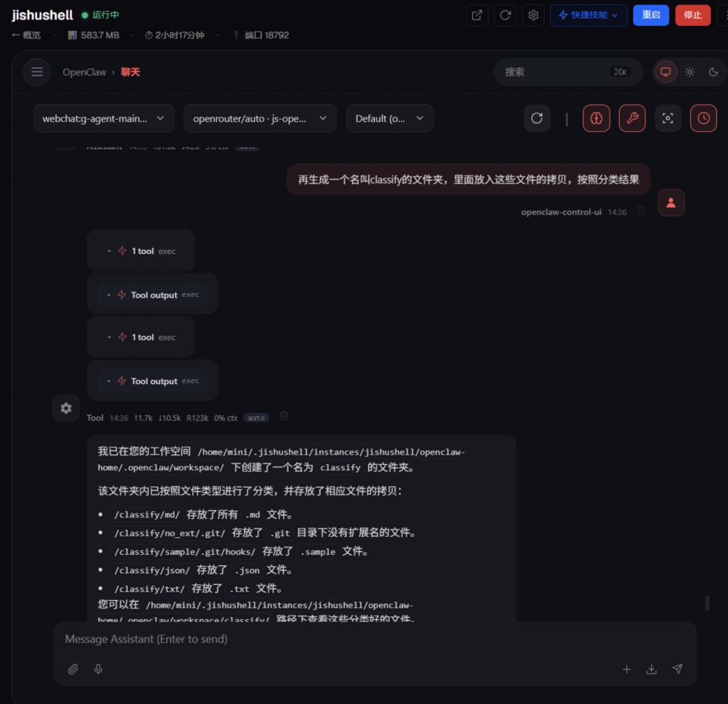The width and height of the screenshot is (728, 704).
Task: Start voice input with microphone icon
Action: [98, 669]
